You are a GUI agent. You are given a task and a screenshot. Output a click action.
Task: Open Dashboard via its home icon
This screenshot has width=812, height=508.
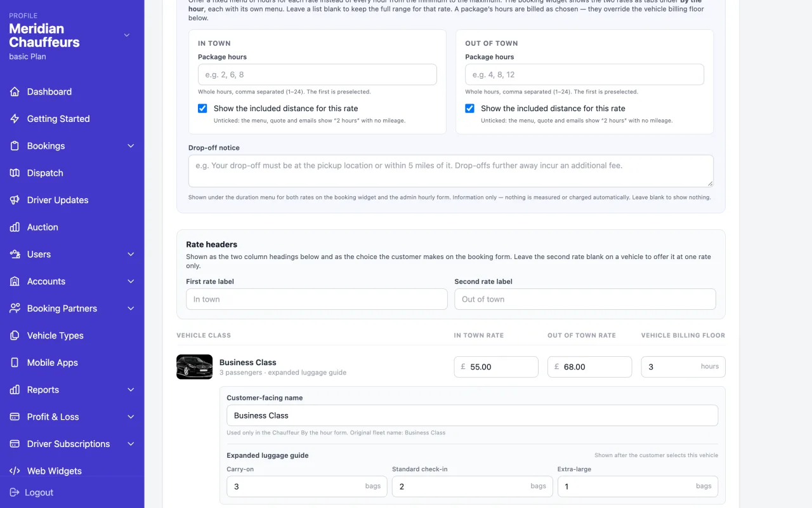pyautogui.click(x=15, y=91)
